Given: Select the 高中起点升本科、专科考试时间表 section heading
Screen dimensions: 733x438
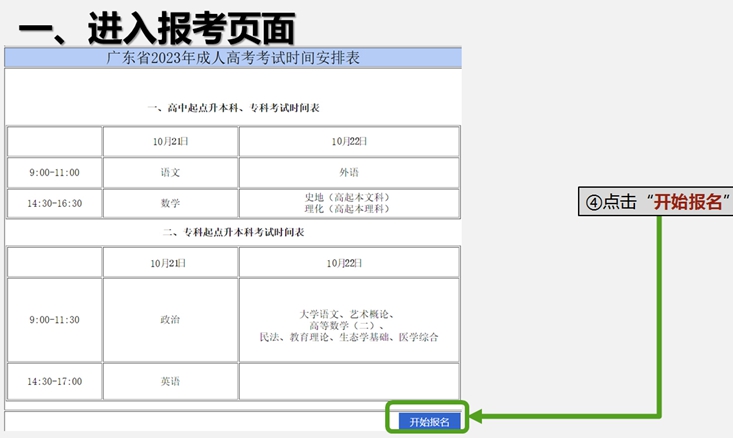Looking at the screenshot, I should pyautogui.click(x=233, y=107).
